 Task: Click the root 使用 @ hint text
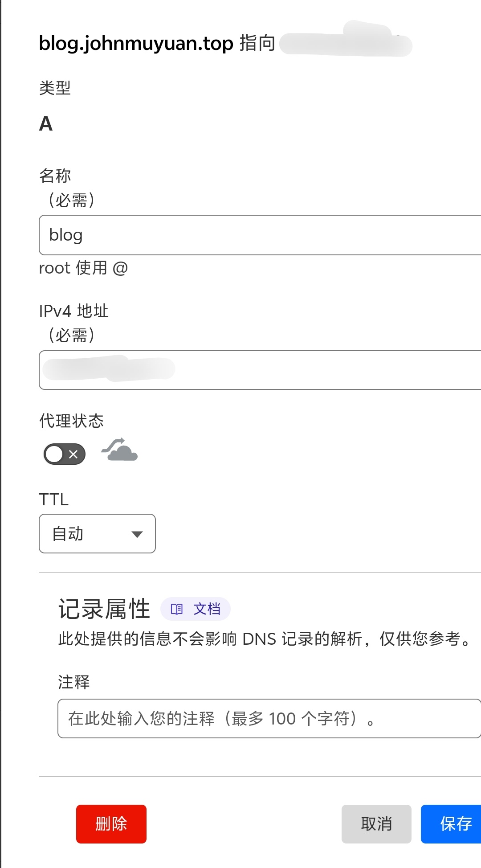click(83, 268)
